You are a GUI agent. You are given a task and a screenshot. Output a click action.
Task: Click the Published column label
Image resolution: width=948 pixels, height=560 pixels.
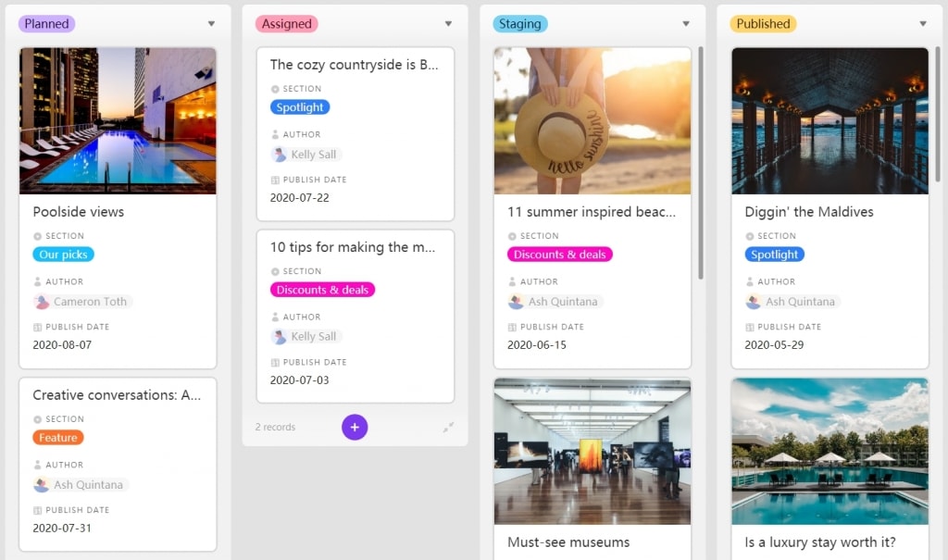coord(763,23)
